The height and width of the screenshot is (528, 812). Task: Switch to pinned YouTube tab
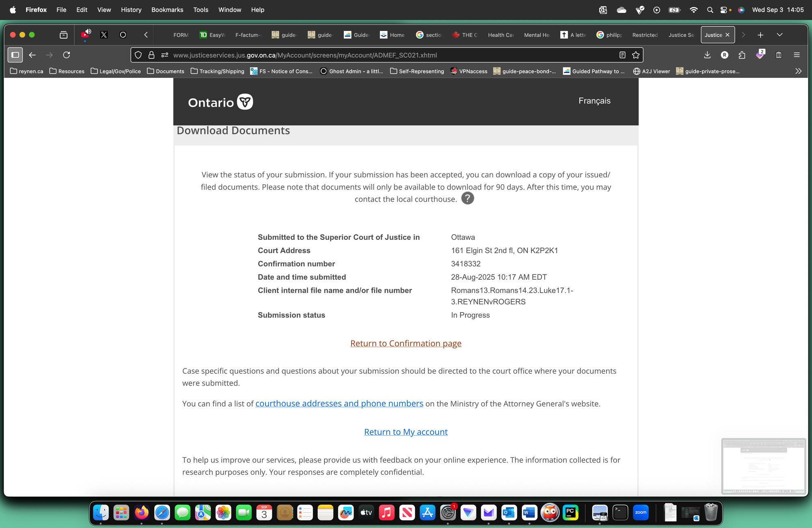tap(85, 35)
